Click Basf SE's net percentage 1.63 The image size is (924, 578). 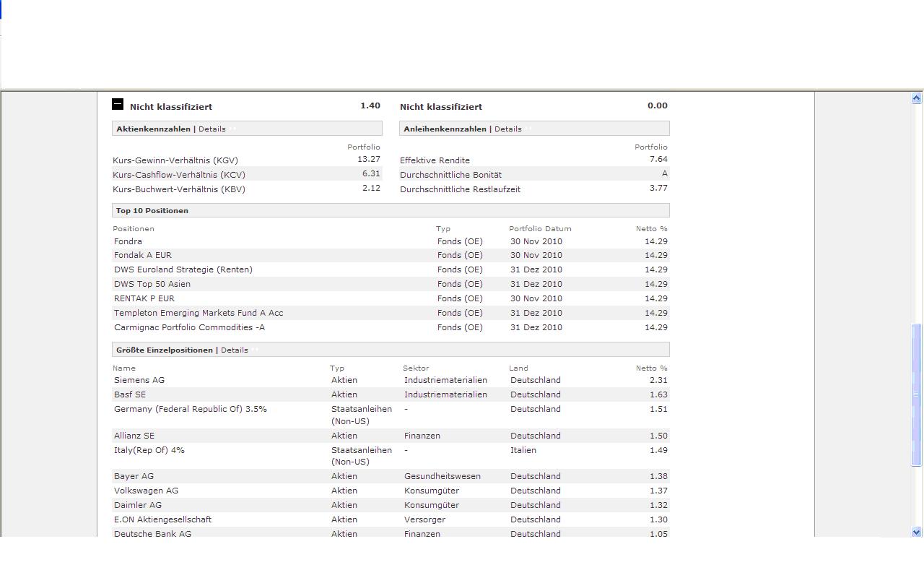[x=658, y=394]
